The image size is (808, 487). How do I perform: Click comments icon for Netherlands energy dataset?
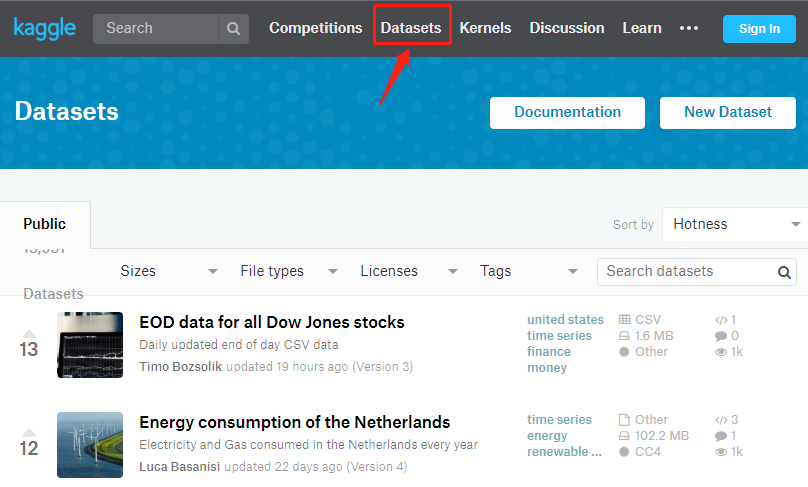pos(721,436)
